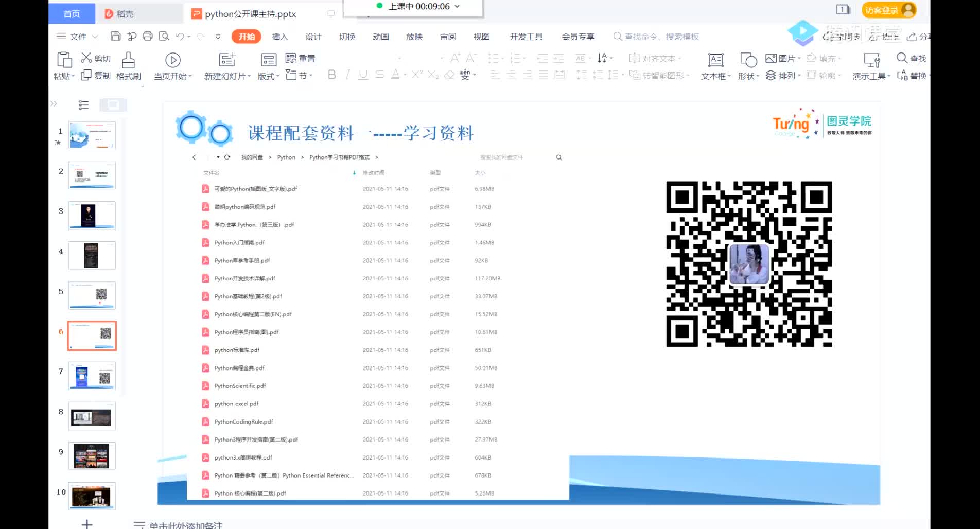Click the search commands input field
980x529 pixels.
tap(656, 37)
